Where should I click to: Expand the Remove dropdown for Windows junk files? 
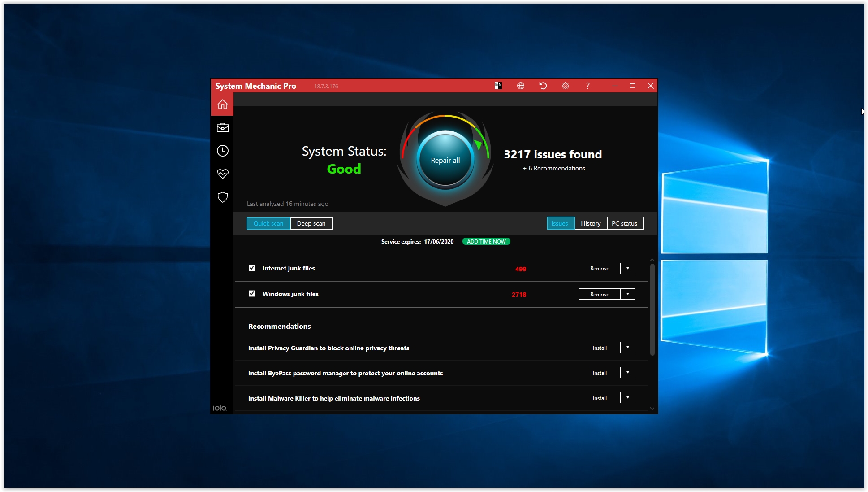(x=628, y=293)
